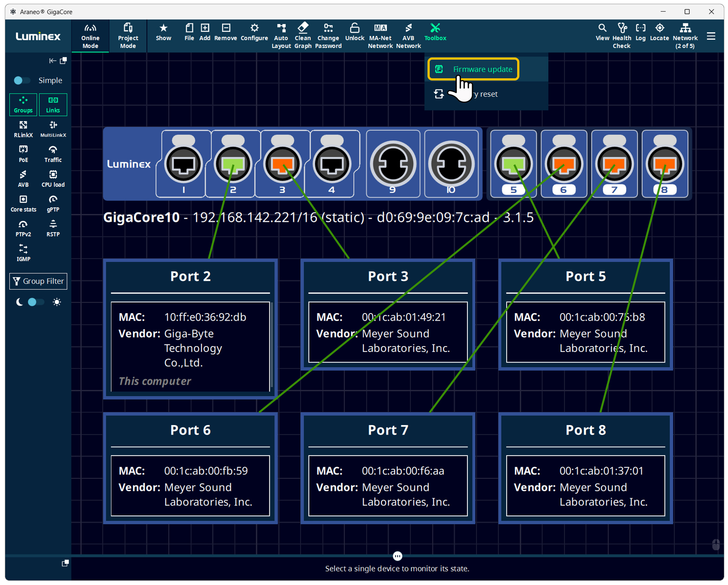Viewport: 728px width, 585px height.
Task: Select port 4 on the switch
Action: 332,164
